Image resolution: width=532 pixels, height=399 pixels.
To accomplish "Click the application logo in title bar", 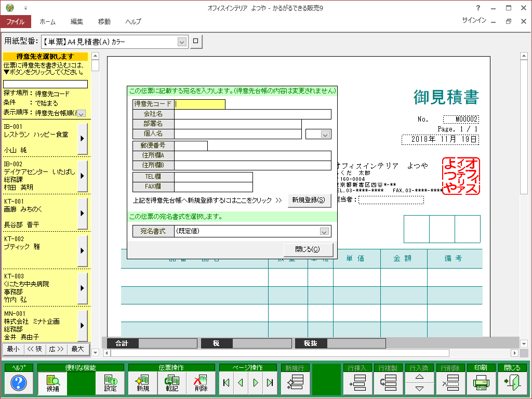I will point(10,7).
